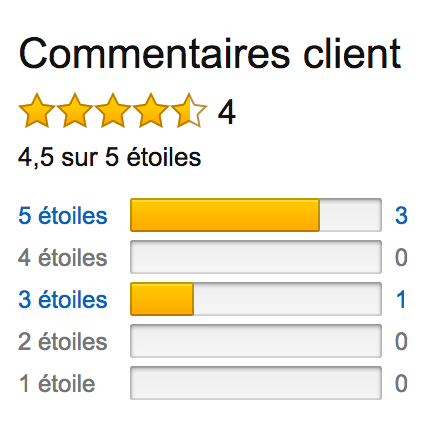
Task: Open the 3 étoiles reviews link
Action: click(x=63, y=299)
